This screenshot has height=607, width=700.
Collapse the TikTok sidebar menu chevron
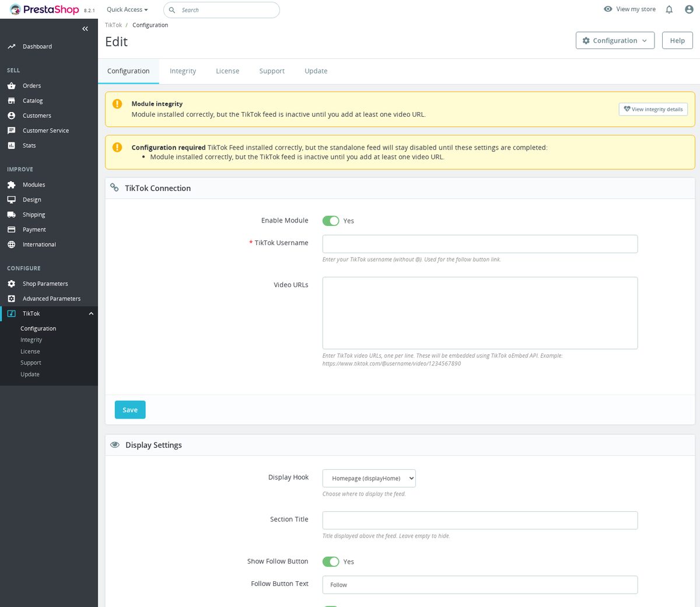(91, 314)
